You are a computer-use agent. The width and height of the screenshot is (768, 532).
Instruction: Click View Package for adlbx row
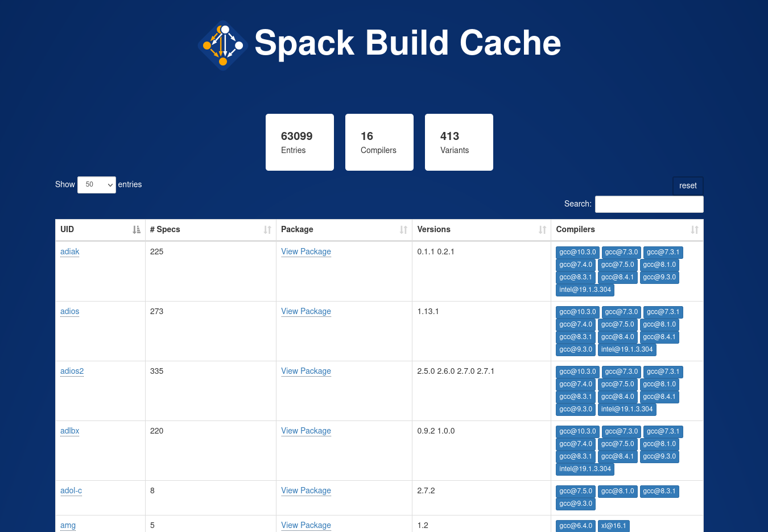click(306, 431)
